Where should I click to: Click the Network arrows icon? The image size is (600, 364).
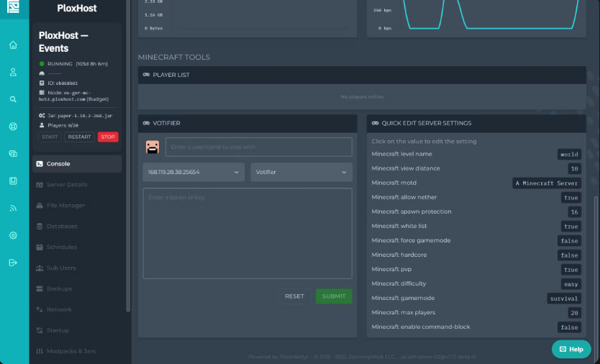click(x=40, y=309)
